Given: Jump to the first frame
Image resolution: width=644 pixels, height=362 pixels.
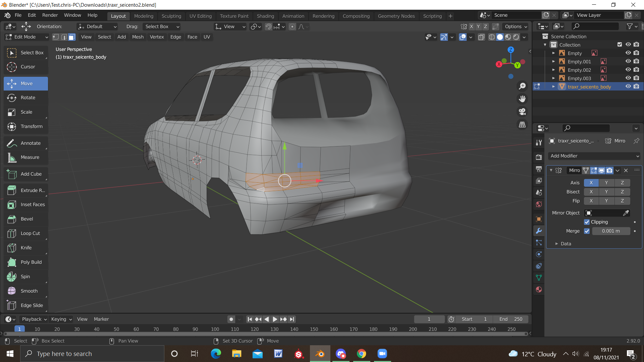Looking at the screenshot, I should (250, 319).
